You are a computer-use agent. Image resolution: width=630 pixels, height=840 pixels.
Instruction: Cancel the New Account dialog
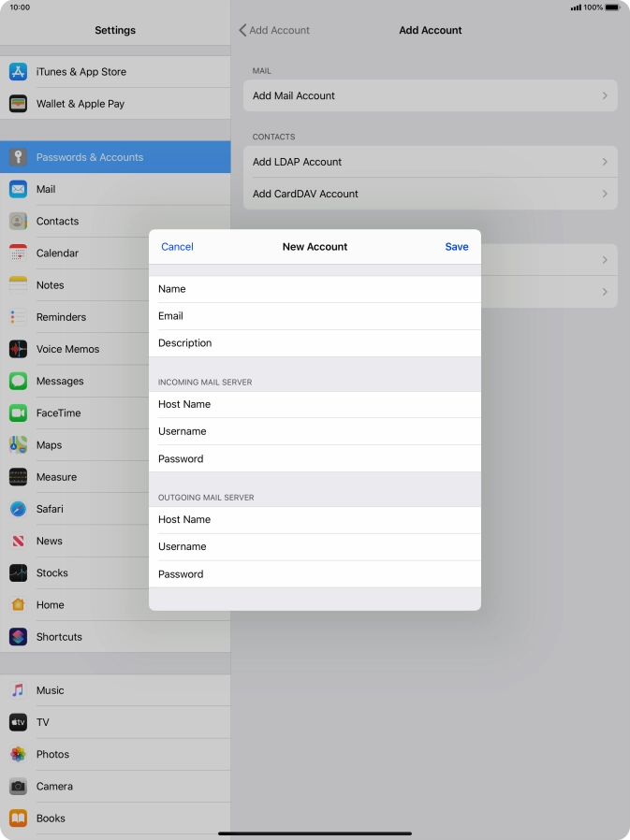[177, 247]
